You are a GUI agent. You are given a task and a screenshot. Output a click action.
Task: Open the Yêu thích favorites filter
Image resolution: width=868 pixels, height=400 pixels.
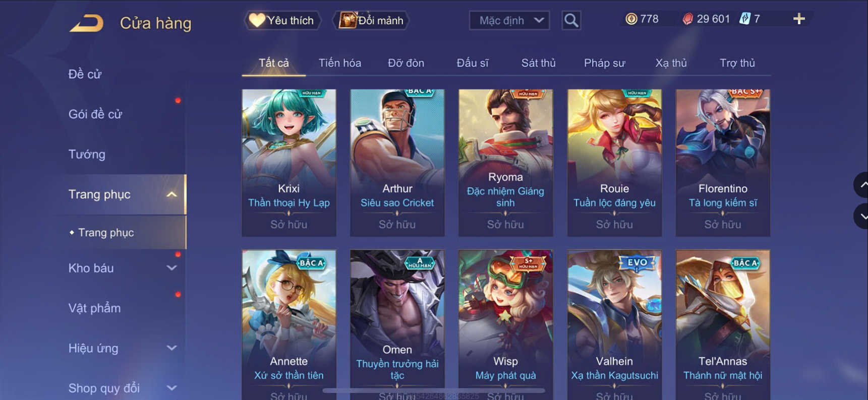(x=282, y=21)
